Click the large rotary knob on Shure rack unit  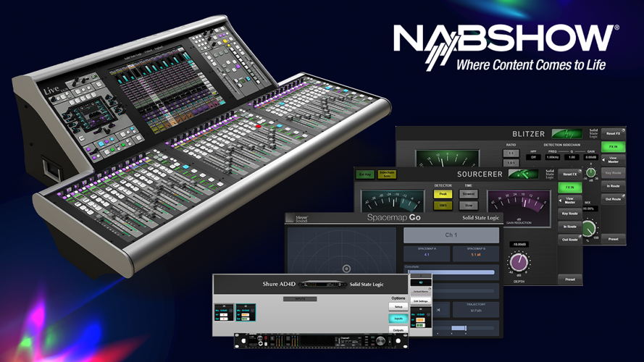point(381,341)
